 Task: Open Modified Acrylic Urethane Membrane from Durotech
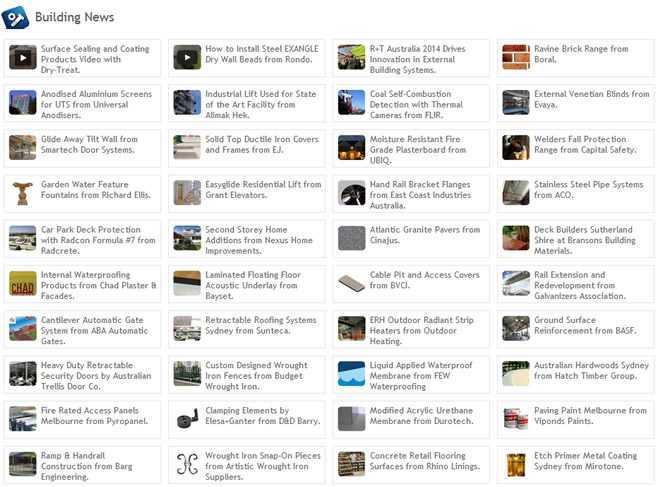point(421,415)
